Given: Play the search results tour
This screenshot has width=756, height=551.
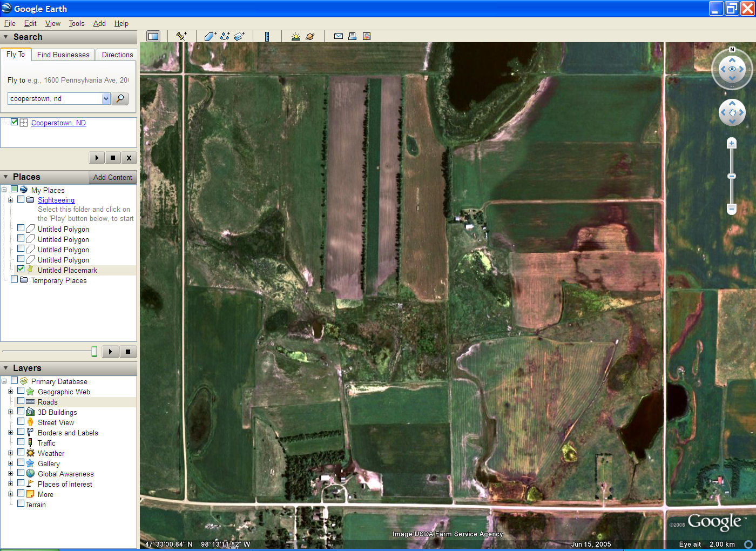Looking at the screenshot, I should point(97,158).
